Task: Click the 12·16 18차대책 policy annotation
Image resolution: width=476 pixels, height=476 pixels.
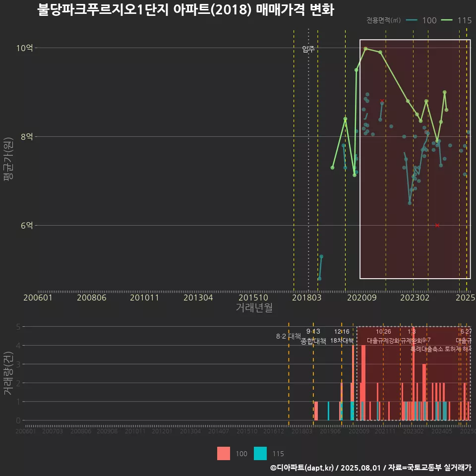Action: (342, 336)
